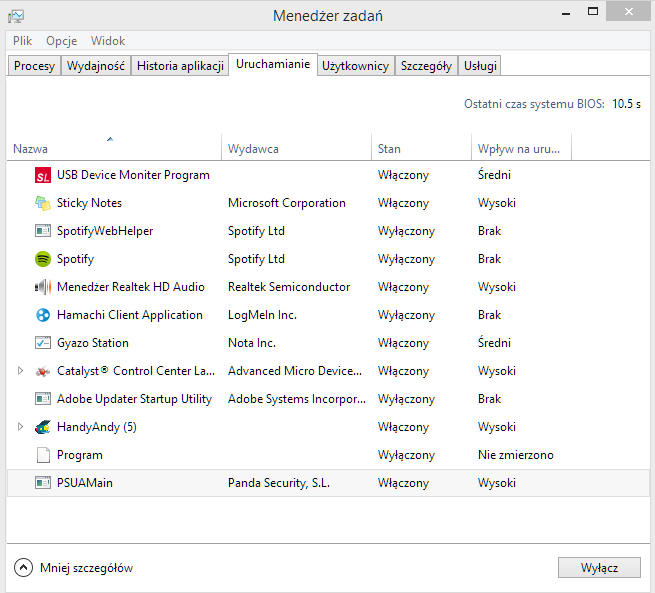The image size is (655, 593).
Task: Click the blank Program file icon
Action: coord(43,455)
